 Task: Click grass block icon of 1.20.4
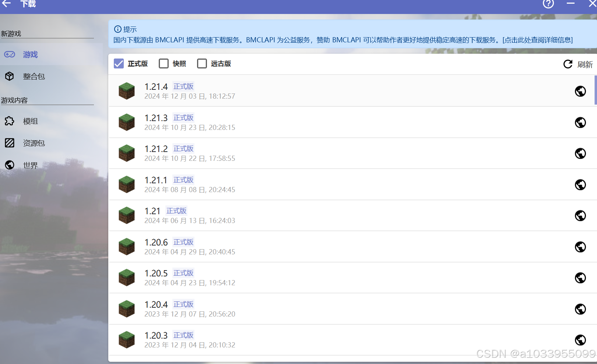pos(127,309)
